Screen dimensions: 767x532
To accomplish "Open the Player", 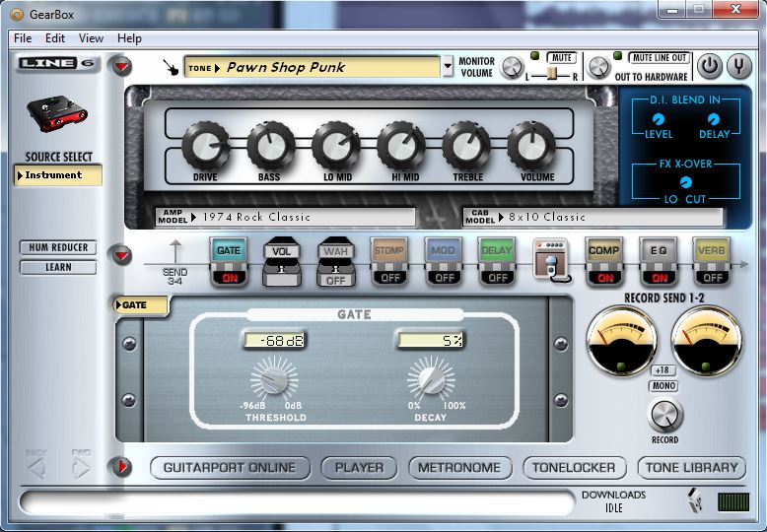I will (x=359, y=468).
